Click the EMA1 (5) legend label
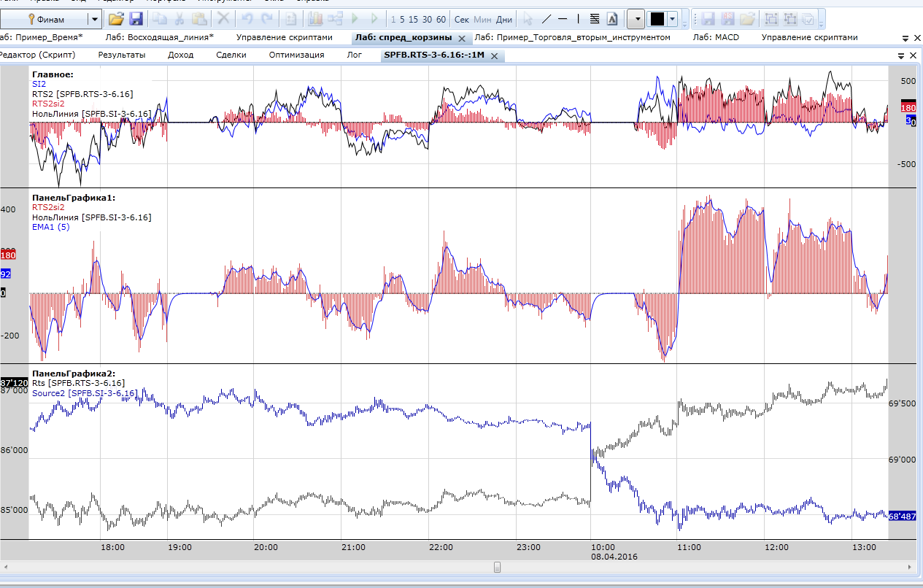The image size is (923, 588). [50, 227]
